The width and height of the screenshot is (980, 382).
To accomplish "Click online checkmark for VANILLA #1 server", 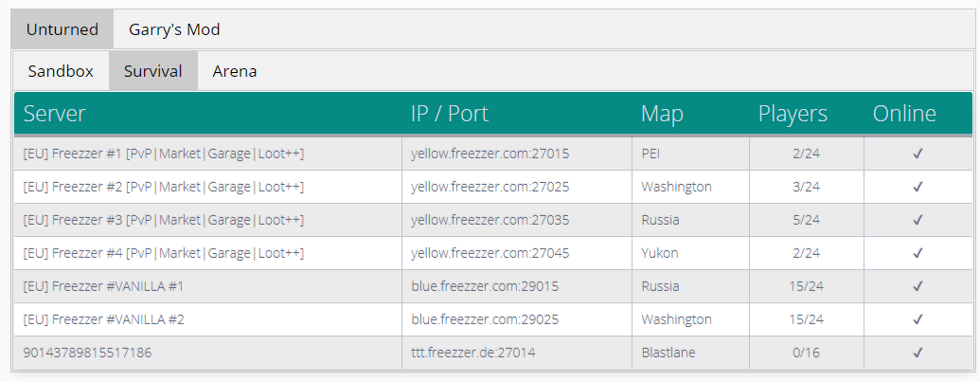I will [918, 286].
